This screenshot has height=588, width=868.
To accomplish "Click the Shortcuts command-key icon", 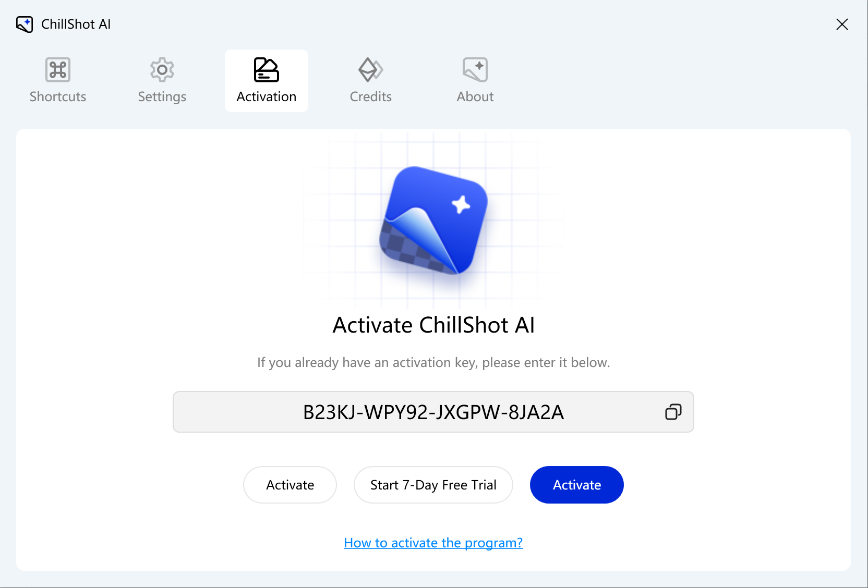I will pos(58,70).
